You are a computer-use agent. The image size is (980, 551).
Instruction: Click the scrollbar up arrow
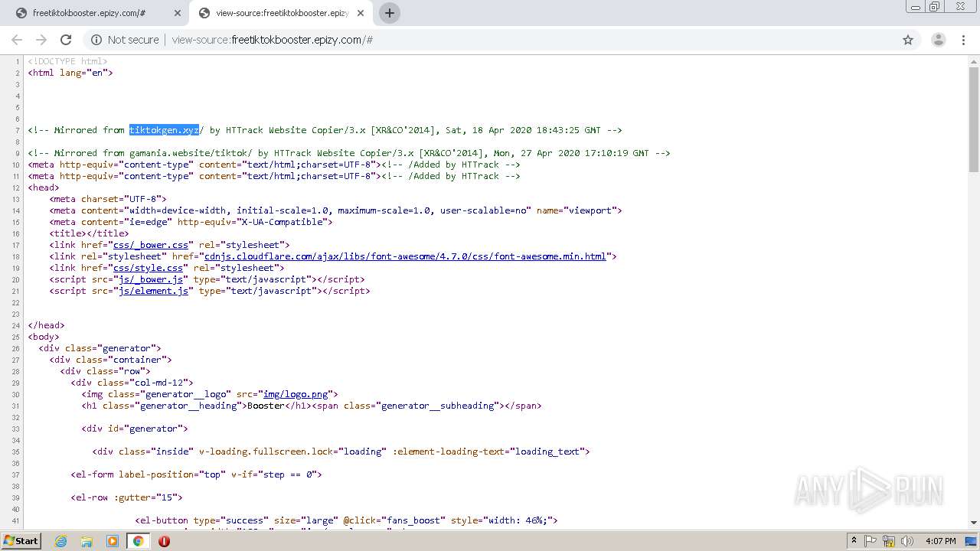tap(974, 60)
